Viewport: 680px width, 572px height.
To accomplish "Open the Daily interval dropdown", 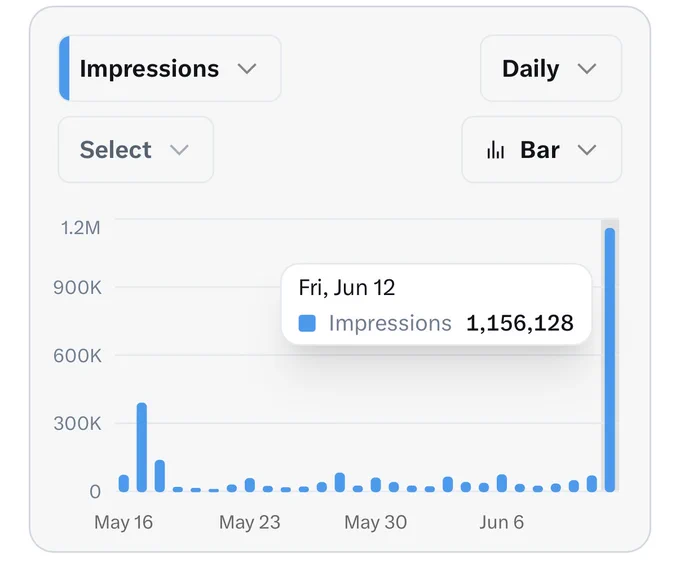I will point(551,69).
